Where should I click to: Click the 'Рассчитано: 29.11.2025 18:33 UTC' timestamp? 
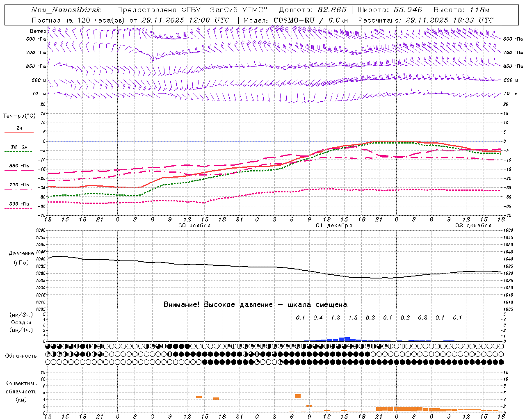[426, 20]
